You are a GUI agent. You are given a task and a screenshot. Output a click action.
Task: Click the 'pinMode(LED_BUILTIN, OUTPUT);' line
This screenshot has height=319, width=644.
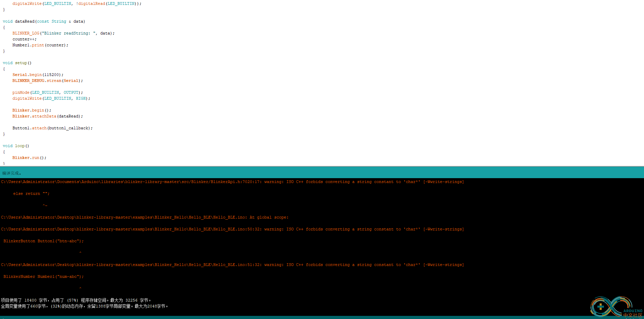[x=48, y=92]
